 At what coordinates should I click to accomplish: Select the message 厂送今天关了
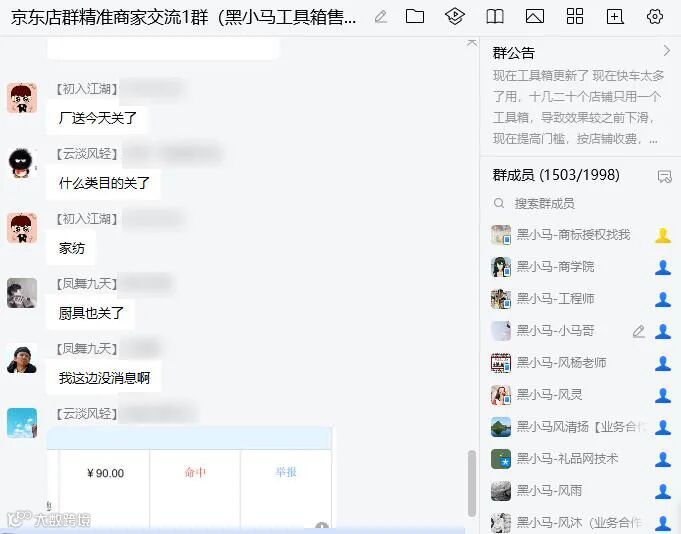point(97,118)
